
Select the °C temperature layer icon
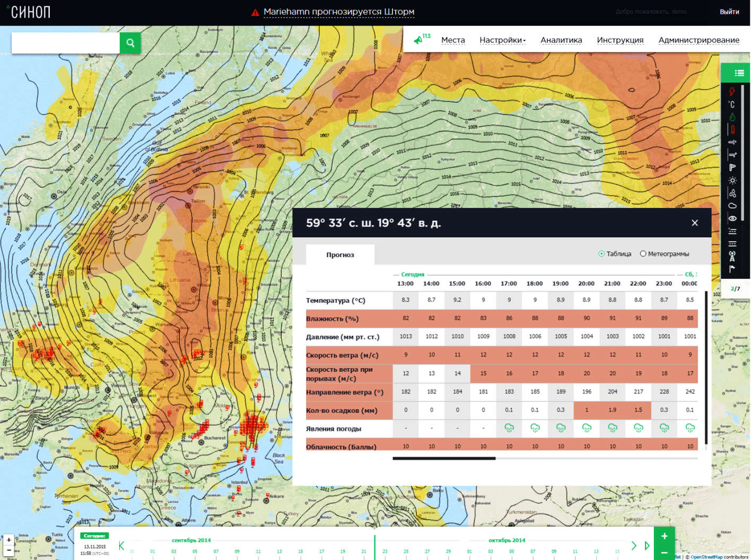click(732, 104)
